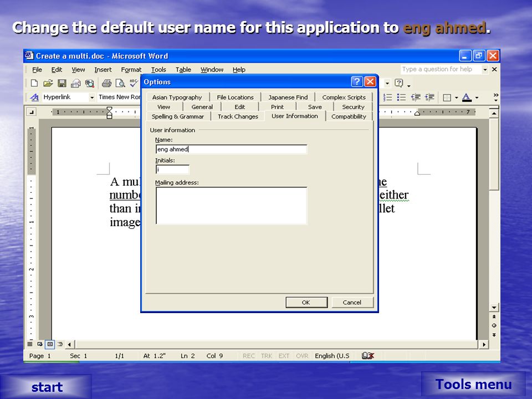Click the spelling status book icon in status bar
The image size is (532, 399).
point(368,356)
